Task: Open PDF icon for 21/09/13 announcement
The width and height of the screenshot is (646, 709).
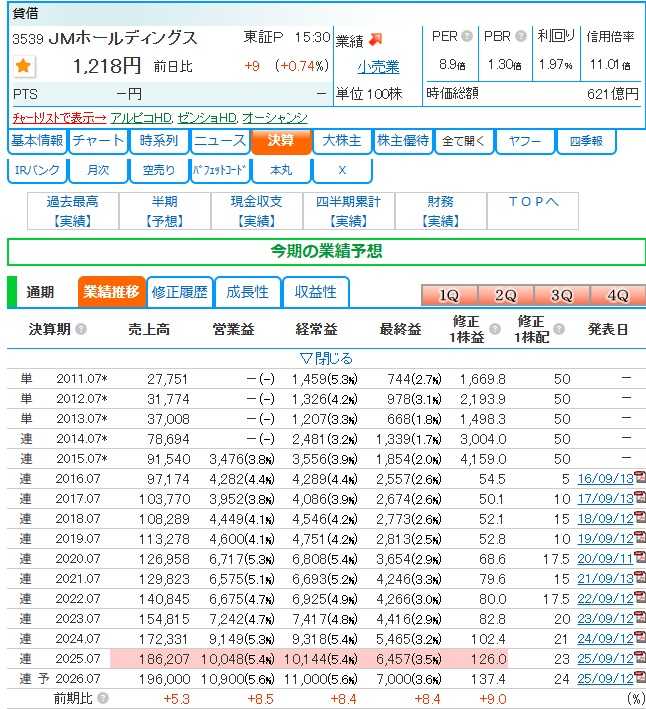Action: pyautogui.click(x=640, y=577)
